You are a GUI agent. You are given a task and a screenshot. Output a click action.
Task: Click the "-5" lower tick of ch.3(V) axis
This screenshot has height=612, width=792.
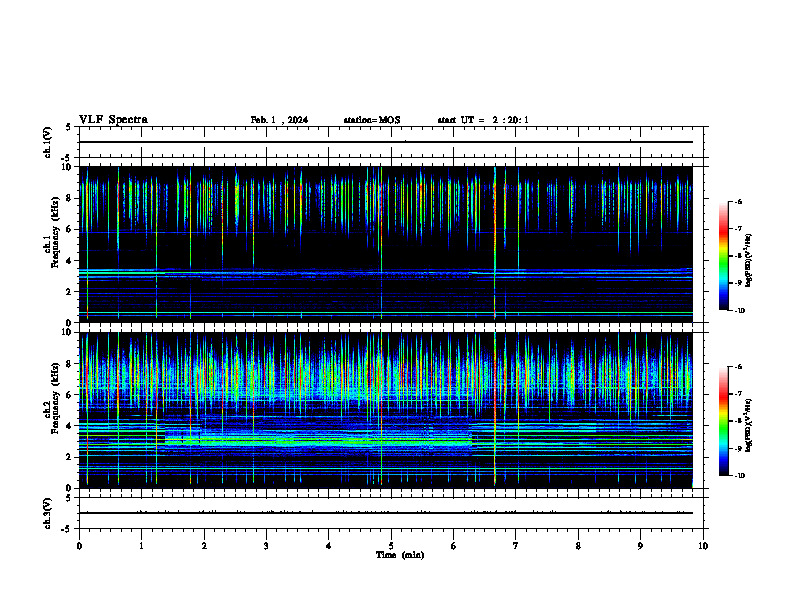pos(66,529)
